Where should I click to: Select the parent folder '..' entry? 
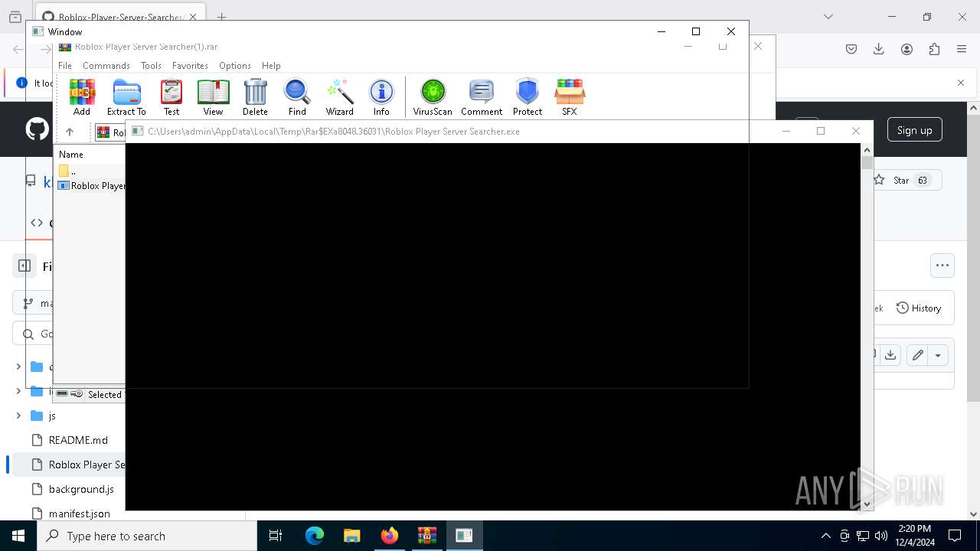pos(67,171)
